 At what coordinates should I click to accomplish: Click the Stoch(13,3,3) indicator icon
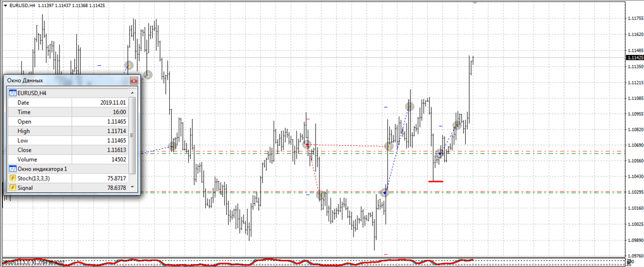click(x=13, y=178)
